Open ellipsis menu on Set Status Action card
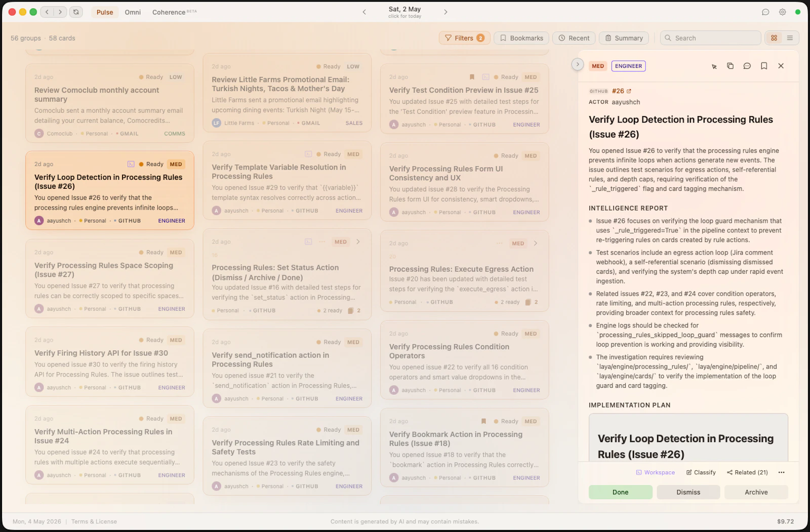The image size is (810, 532). [x=322, y=242]
